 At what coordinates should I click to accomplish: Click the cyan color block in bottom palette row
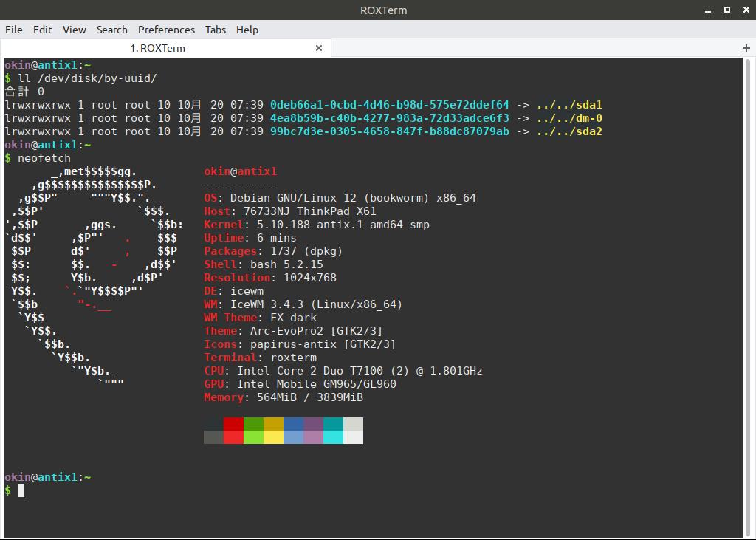click(x=333, y=437)
